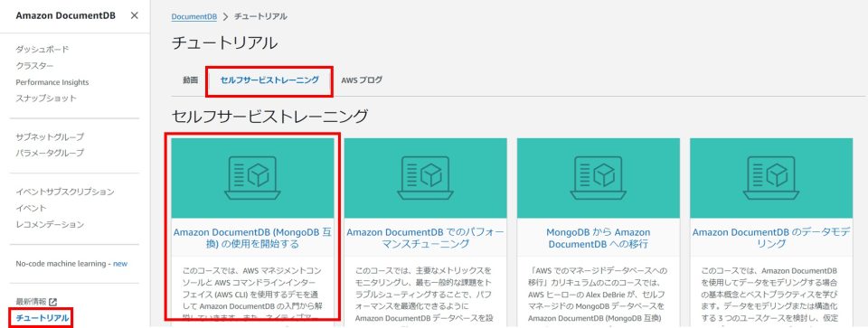Select チュートリアル in the sidebar
This screenshot has height=328, width=868.
coord(42,318)
